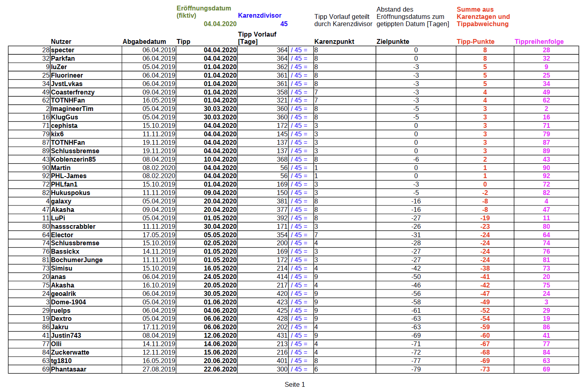Click the red Tipp-Punkte column header
Image resolution: width=587 pixels, height=392 pixels.
[475, 41]
